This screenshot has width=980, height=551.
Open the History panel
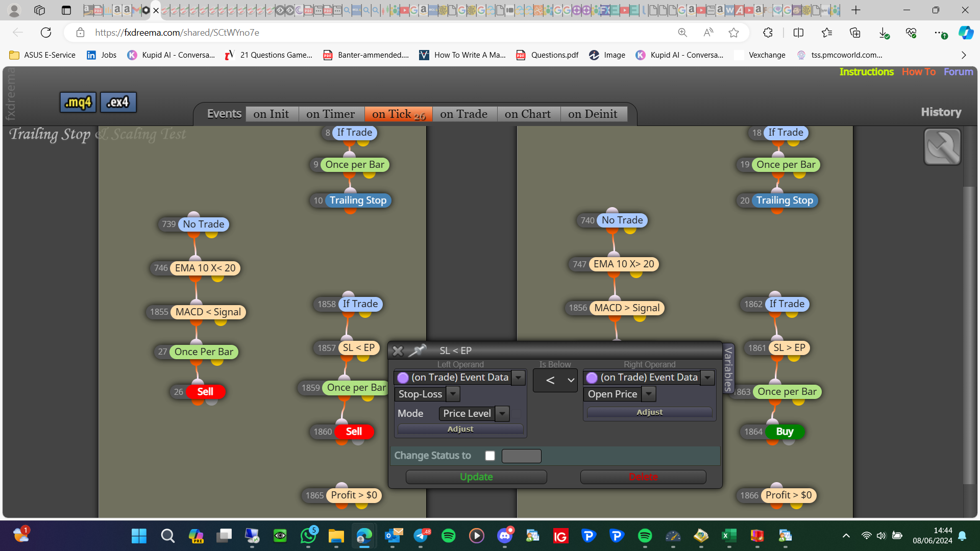[x=941, y=112]
